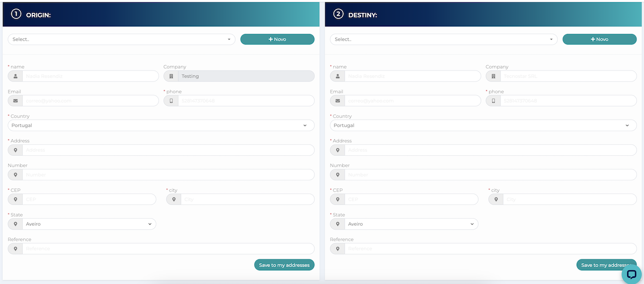
Task: Click the map pin icon in Destiny Address field
Action: point(337,150)
